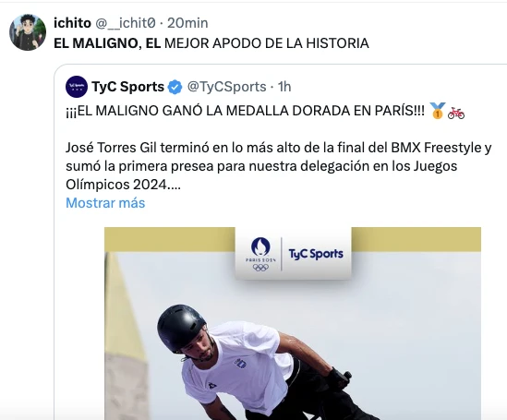Open the BMX rider photo thumbnail
The width and height of the screenshot is (507, 420).
pos(293,323)
